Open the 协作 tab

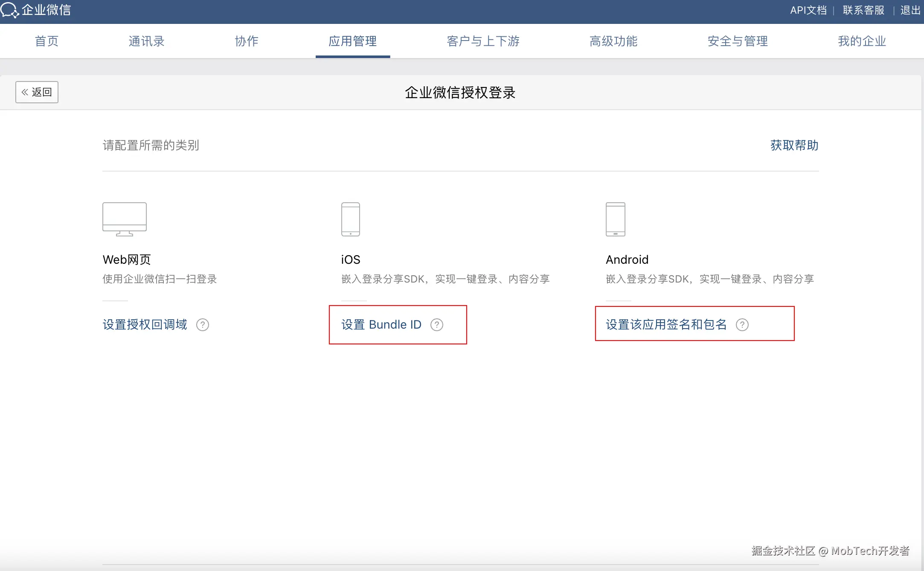[x=247, y=41]
